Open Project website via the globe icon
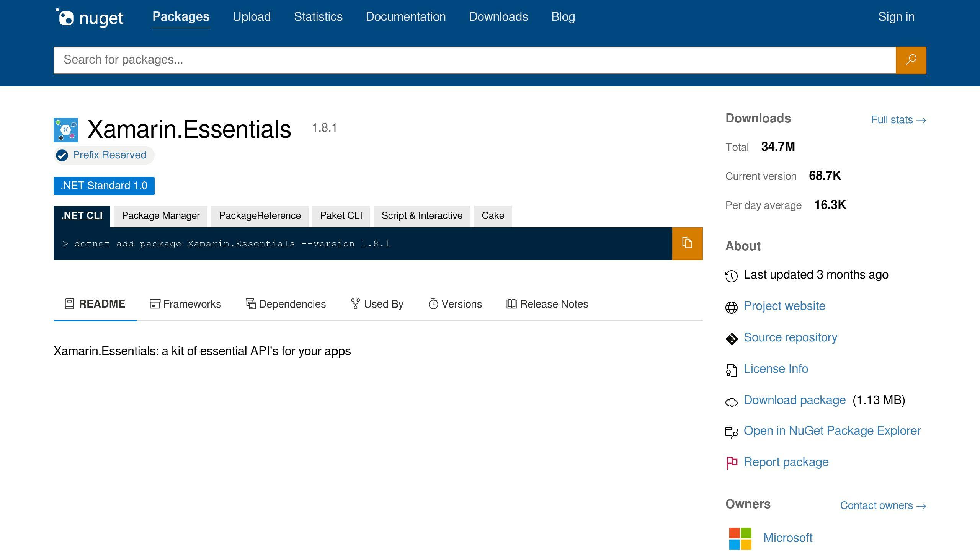Viewport: 980px width, 551px height. click(x=732, y=306)
